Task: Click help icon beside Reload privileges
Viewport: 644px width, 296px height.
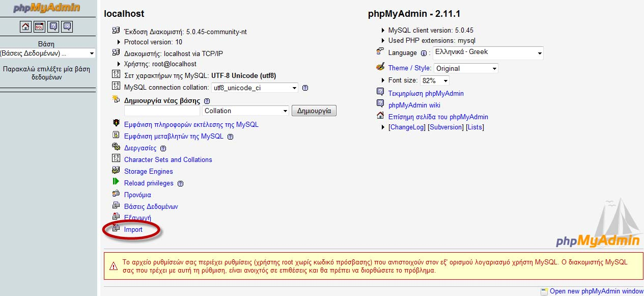Action: tap(180, 183)
